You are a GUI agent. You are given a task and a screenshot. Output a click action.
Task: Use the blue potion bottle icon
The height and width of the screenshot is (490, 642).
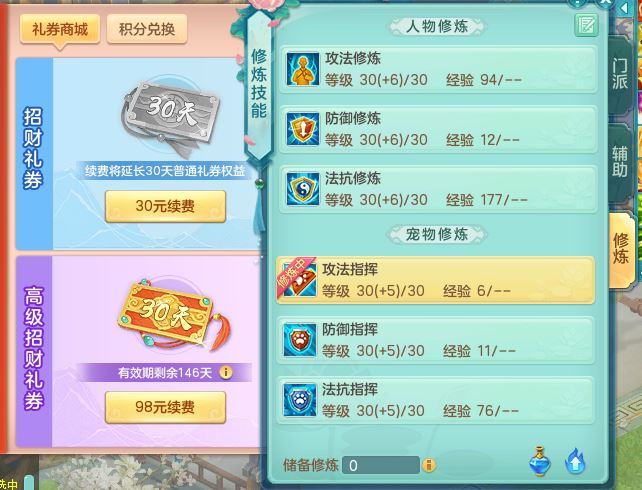click(540, 462)
